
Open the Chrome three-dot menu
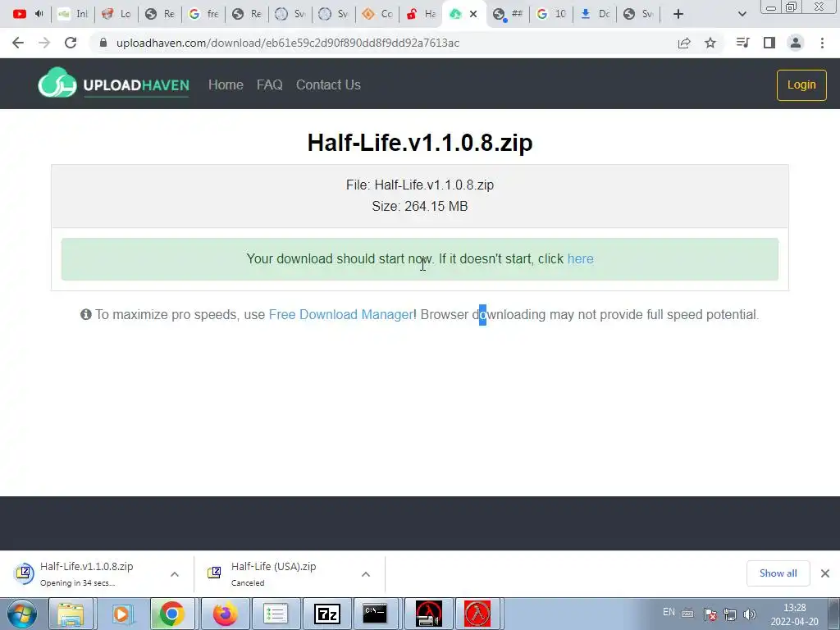pyautogui.click(x=822, y=43)
